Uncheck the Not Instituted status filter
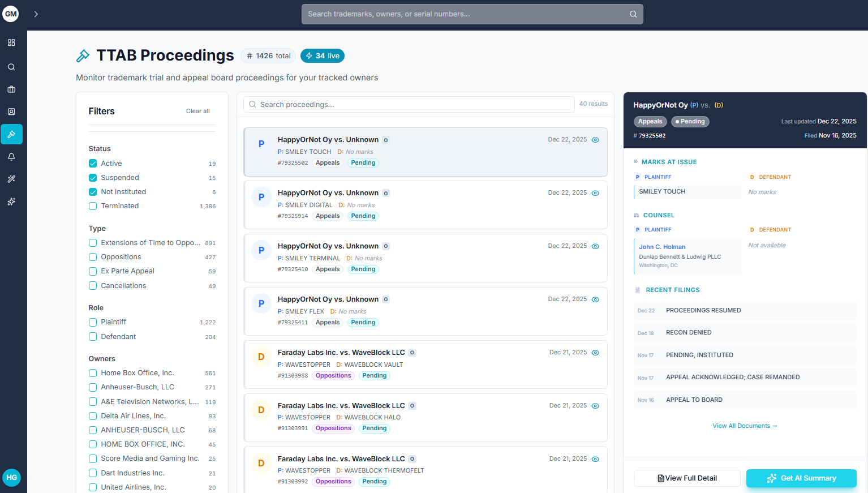868x493 pixels. click(x=93, y=192)
